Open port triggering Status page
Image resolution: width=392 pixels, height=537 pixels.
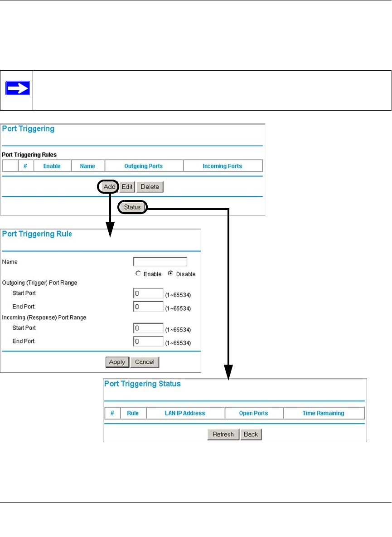pos(132,207)
